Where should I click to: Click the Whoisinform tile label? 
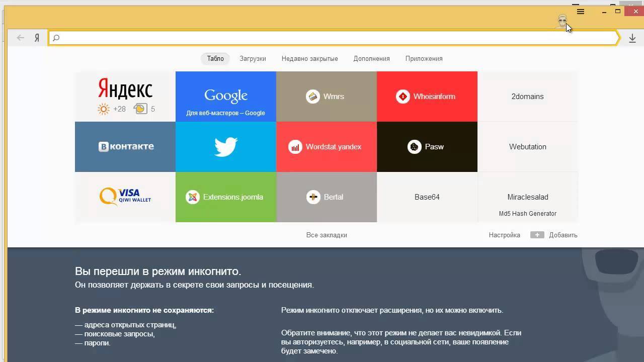[434, 97]
